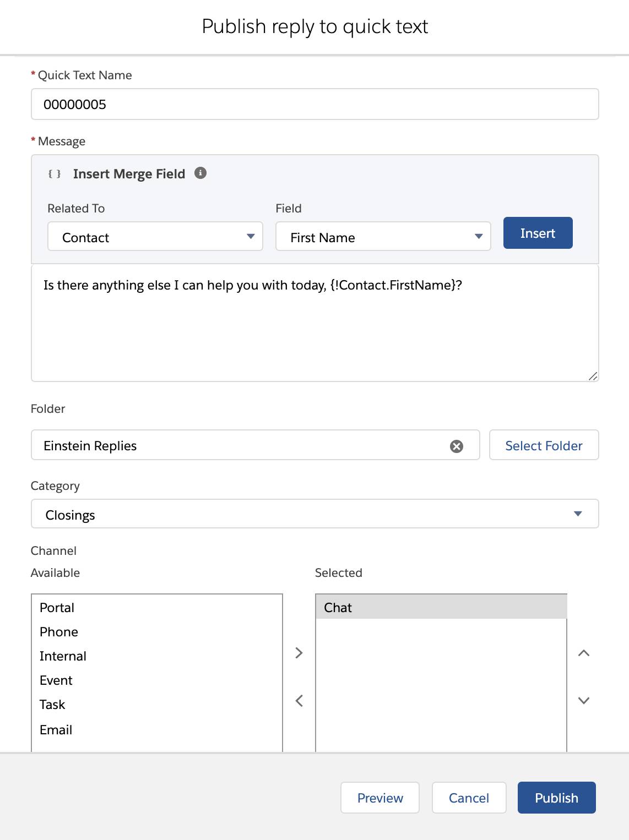Move selected channel up
This screenshot has width=629, height=840.
[x=584, y=653]
